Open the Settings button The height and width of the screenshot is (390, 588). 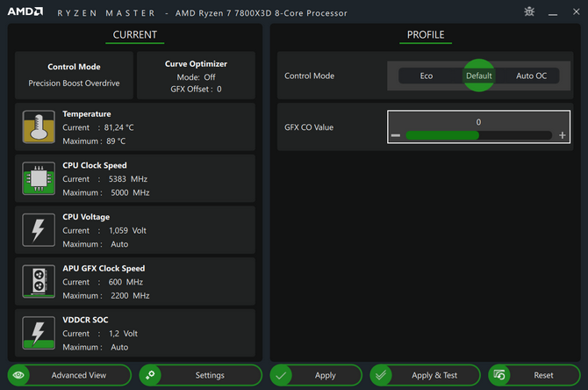(201, 375)
